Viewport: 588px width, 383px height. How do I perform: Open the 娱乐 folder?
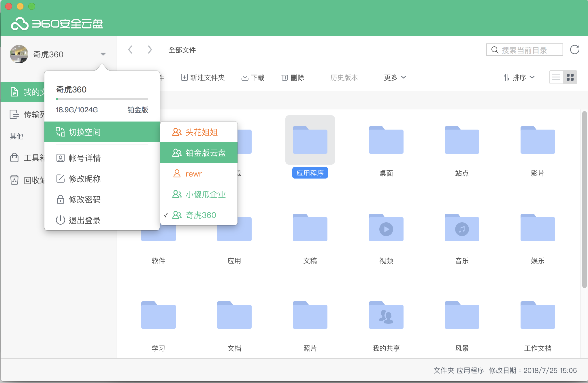538,227
